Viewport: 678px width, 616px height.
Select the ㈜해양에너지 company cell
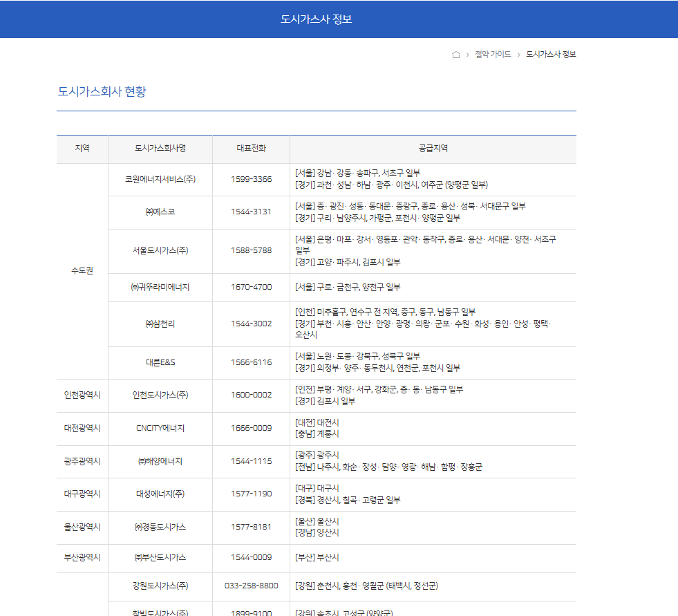160,462
